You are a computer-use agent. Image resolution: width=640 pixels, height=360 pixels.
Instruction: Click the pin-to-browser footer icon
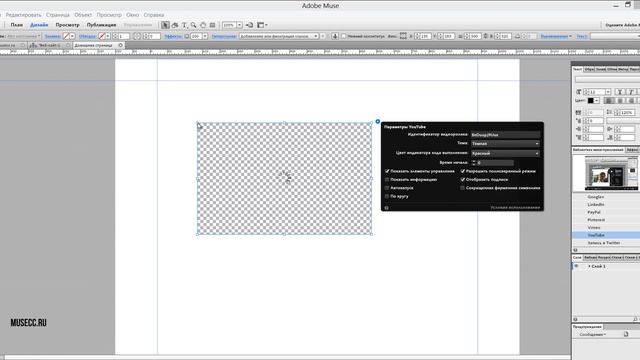(335, 36)
